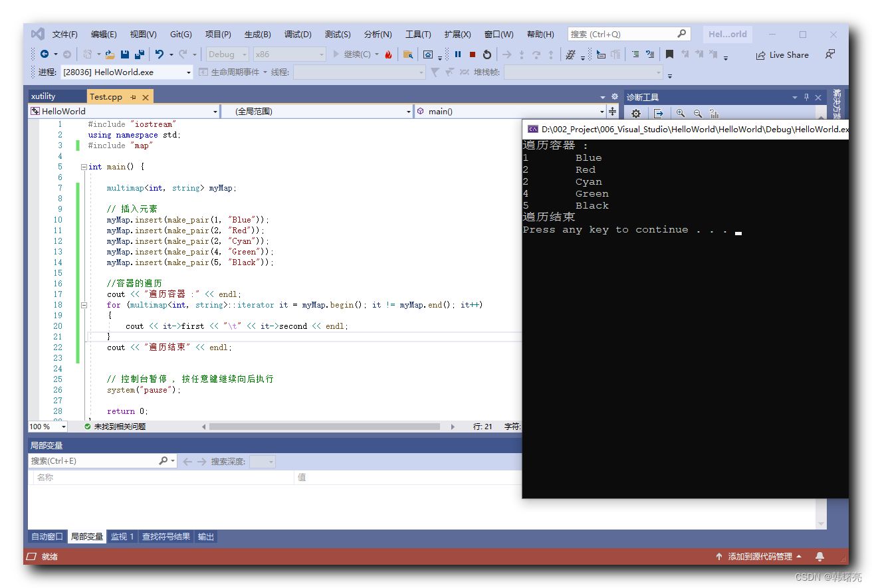The height and width of the screenshot is (588, 872).
Task: Click the Hot Reload flame icon
Action: click(388, 54)
